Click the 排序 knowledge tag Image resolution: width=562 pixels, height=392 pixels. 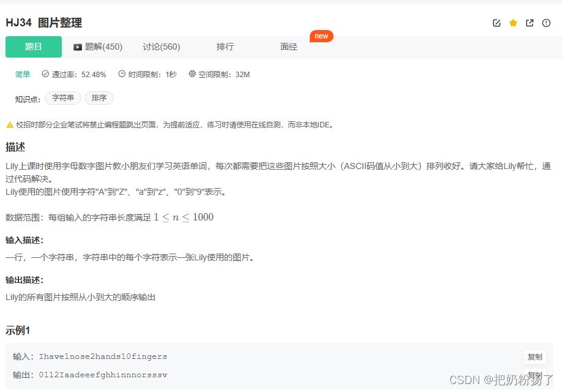[x=99, y=98]
